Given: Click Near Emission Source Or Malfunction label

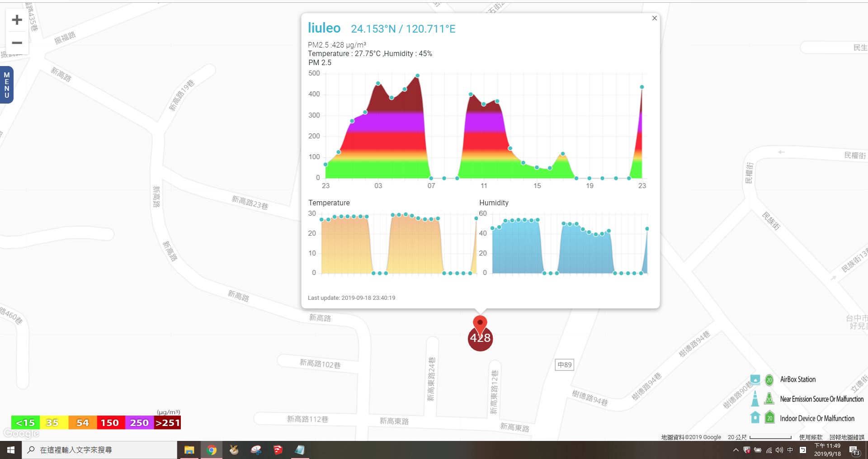Looking at the screenshot, I should click(821, 399).
